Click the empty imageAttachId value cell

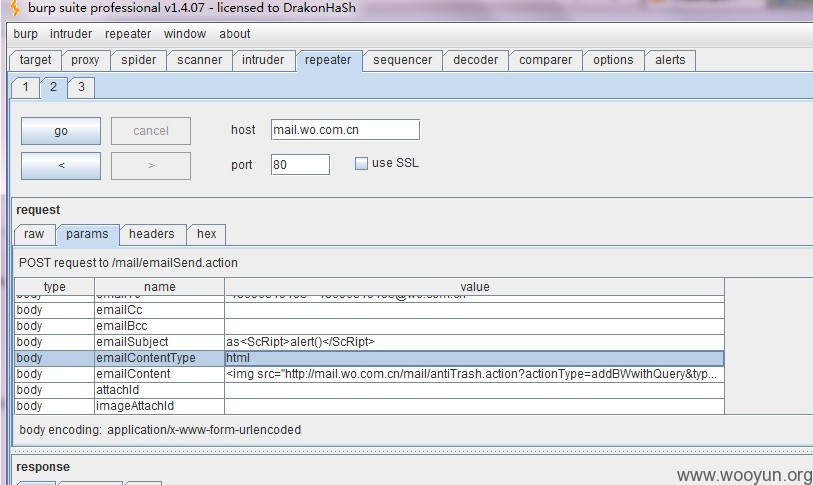point(474,407)
